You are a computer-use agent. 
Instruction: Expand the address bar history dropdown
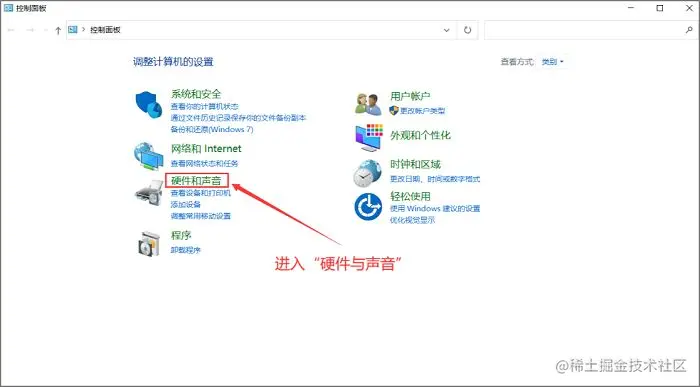(x=446, y=30)
